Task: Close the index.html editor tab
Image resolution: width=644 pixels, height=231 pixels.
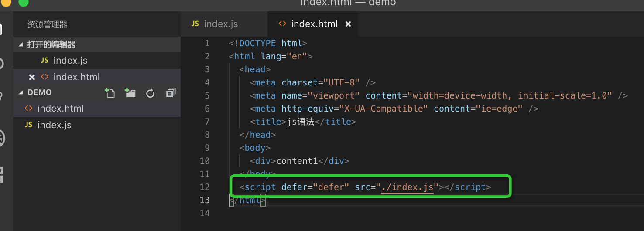Action: tap(348, 24)
